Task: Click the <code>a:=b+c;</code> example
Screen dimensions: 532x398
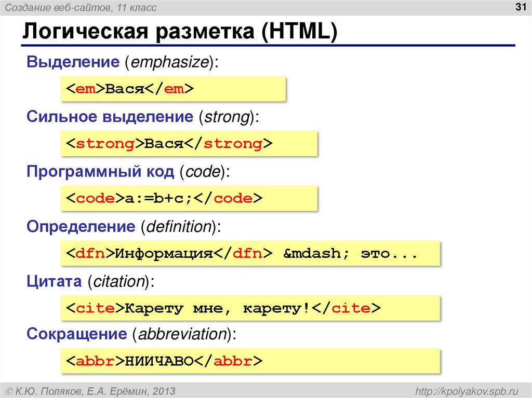Action: 187,198
